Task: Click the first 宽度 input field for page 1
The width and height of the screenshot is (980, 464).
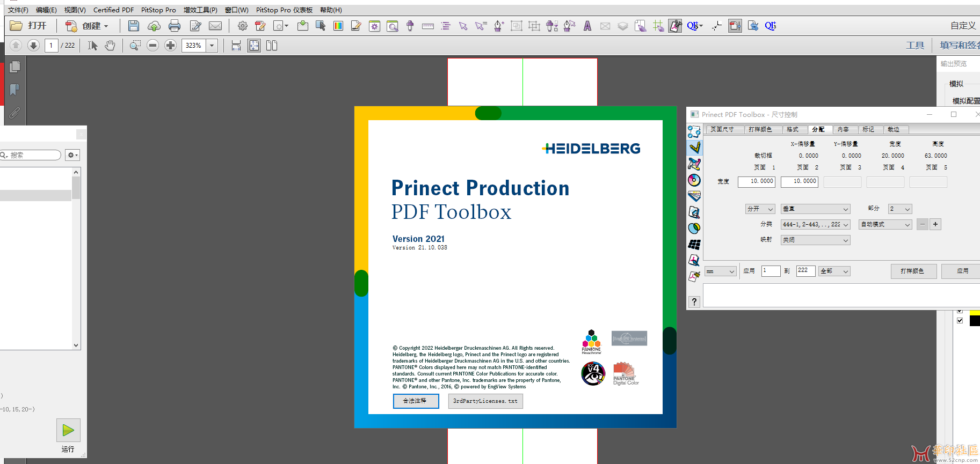Action: (x=756, y=182)
